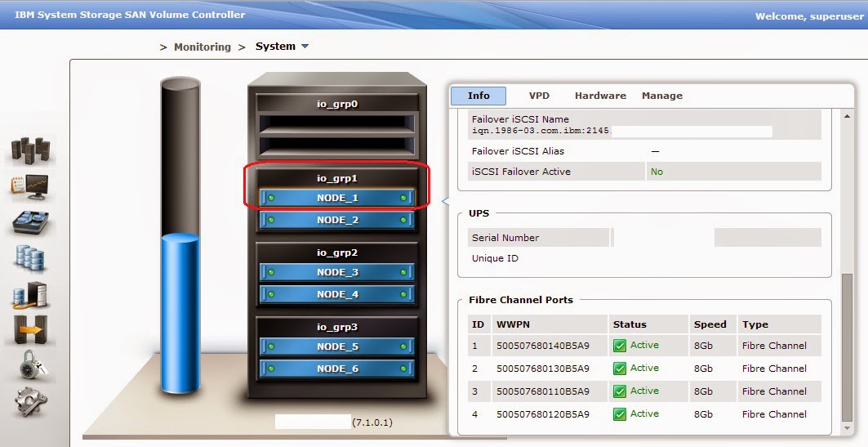This screenshot has height=447, width=868.
Task: Switch to the VPD tab
Action: click(539, 96)
